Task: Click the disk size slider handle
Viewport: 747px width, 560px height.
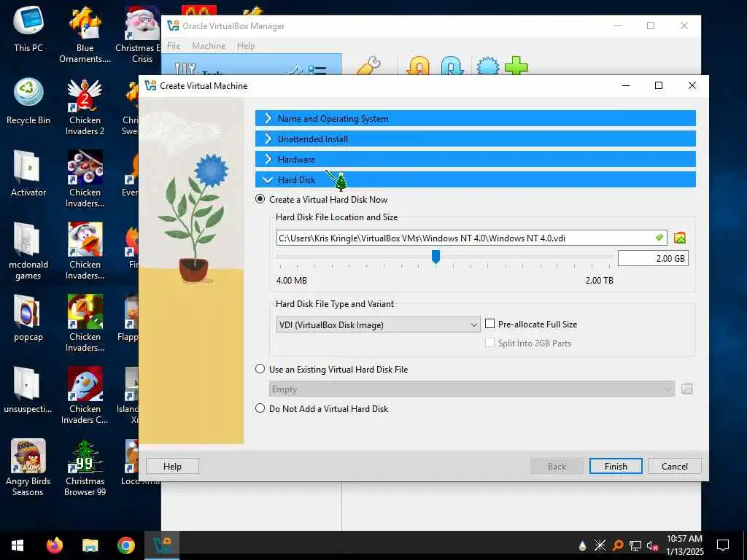Action: pos(436,257)
